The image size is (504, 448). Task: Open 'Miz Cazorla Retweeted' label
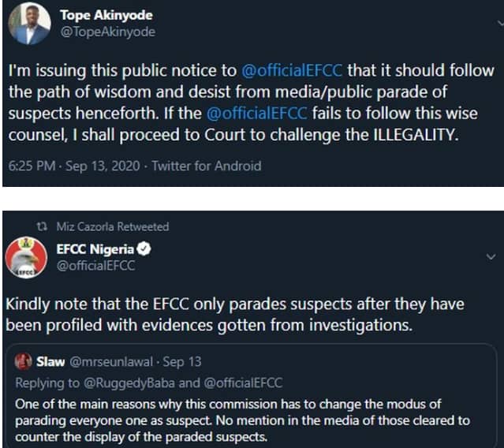[x=113, y=227]
